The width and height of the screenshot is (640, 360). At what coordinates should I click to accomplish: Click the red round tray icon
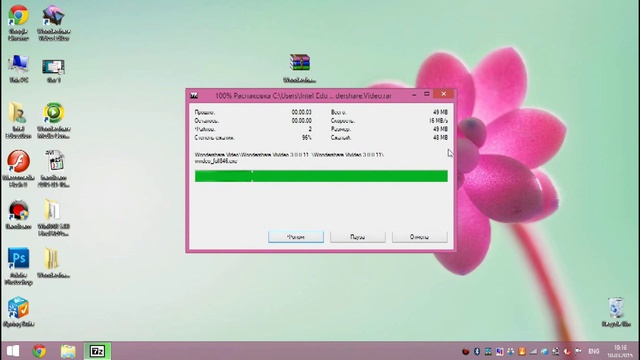pyautogui.click(x=465, y=351)
